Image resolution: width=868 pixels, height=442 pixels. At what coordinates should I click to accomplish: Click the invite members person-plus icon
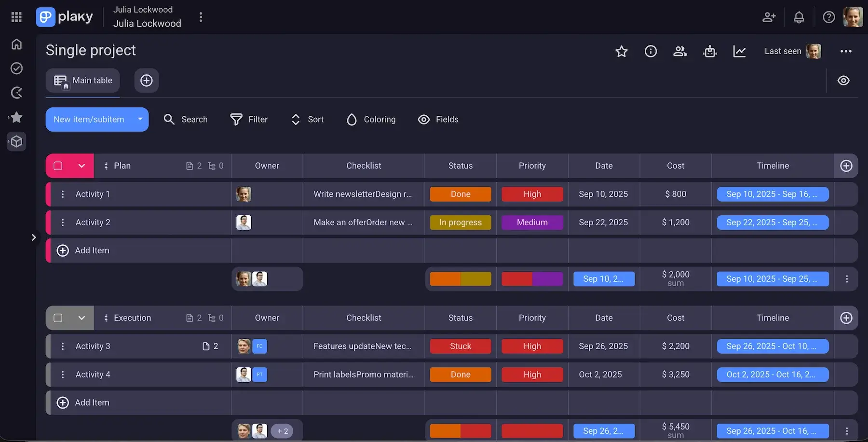[x=769, y=17]
